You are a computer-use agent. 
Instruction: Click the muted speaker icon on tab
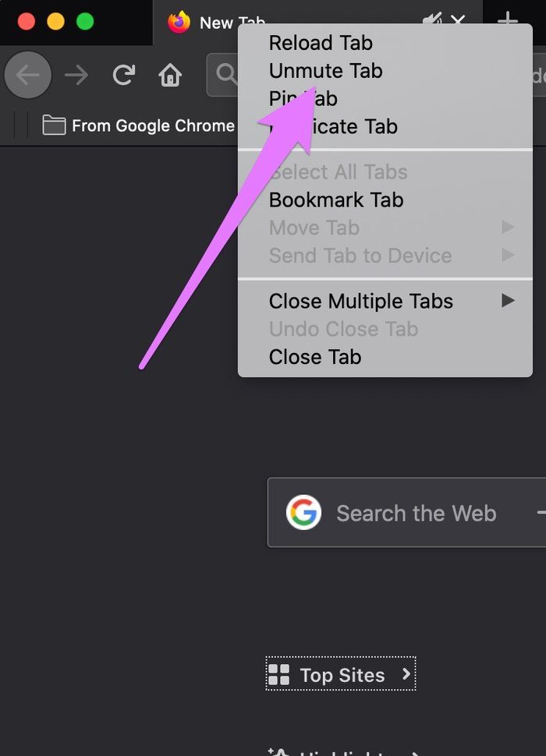point(432,20)
